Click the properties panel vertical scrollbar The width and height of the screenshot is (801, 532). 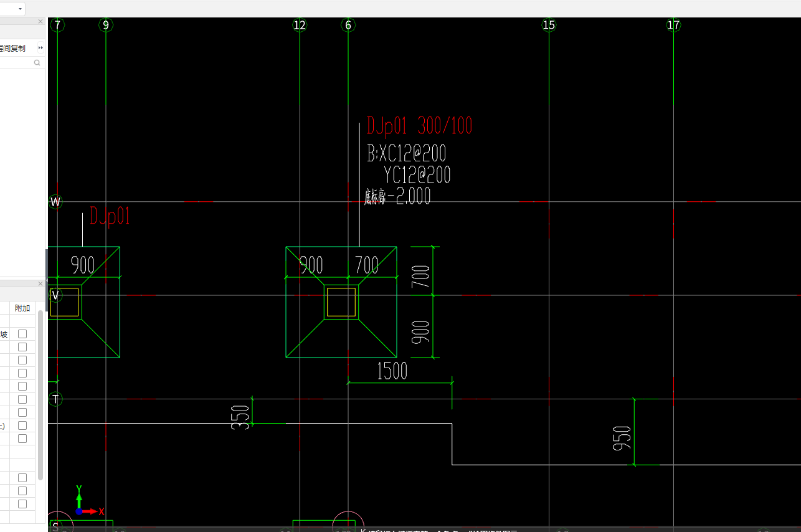[40, 396]
